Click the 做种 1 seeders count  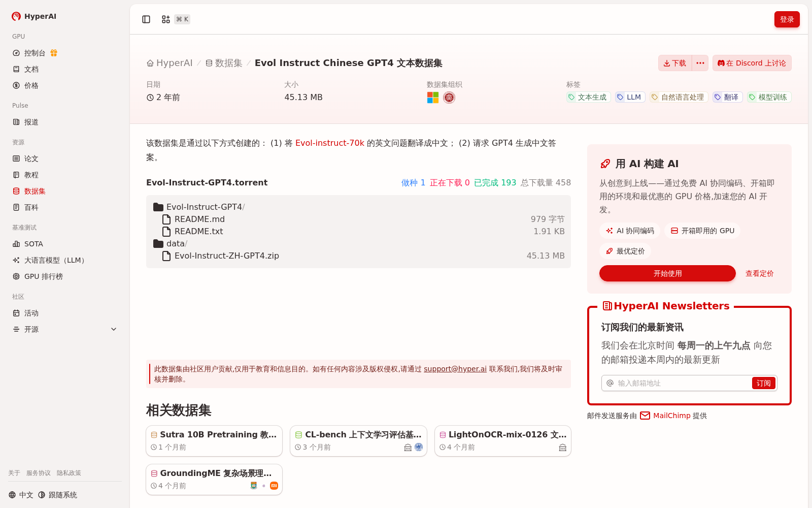pyautogui.click(x=413, y=183)
